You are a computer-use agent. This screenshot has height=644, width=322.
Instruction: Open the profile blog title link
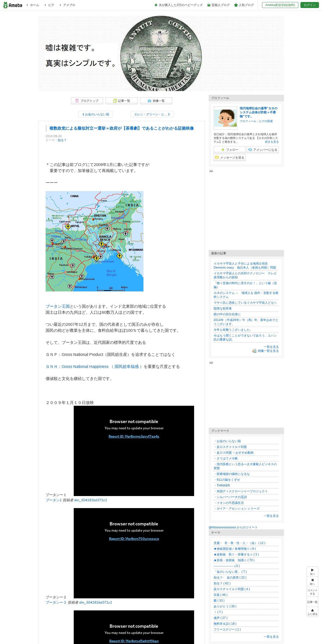point(259,112)
